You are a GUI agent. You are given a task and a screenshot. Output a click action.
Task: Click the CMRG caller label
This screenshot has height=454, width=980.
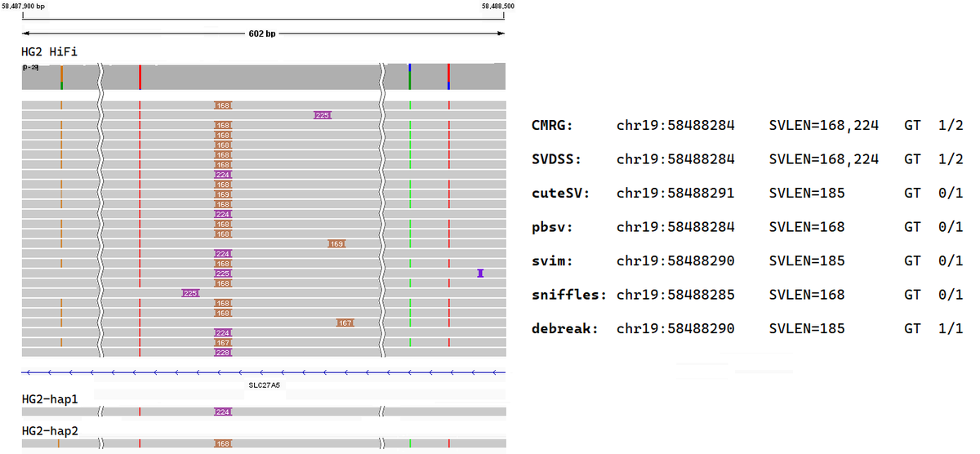(552, 125)
